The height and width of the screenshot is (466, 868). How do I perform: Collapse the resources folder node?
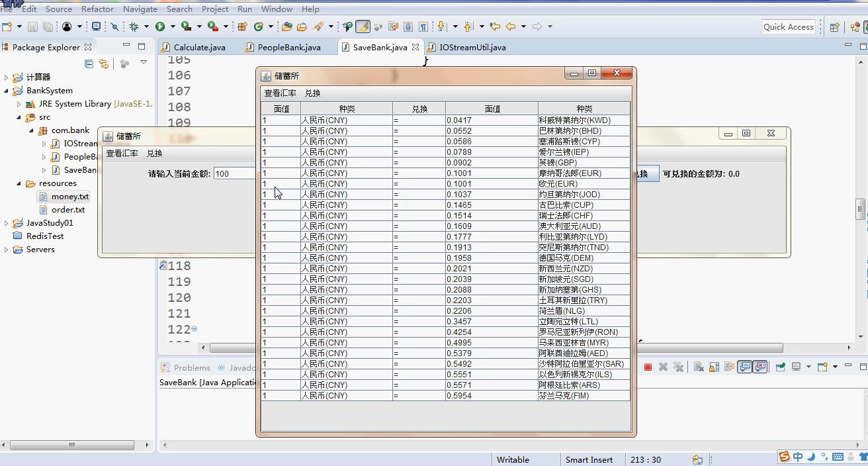click(x=19, y=183)
